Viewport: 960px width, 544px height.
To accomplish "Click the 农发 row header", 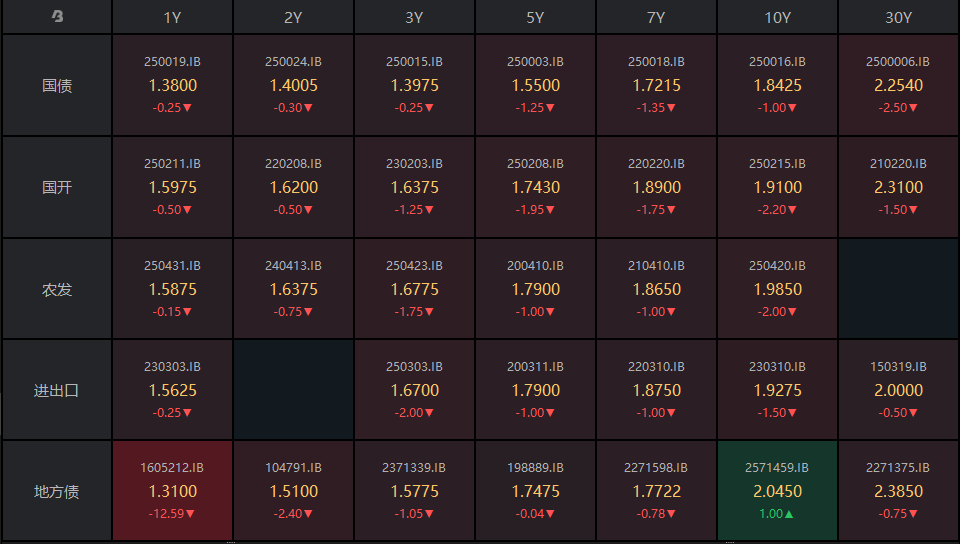I will pyautogui.click(x=57, y=289).
